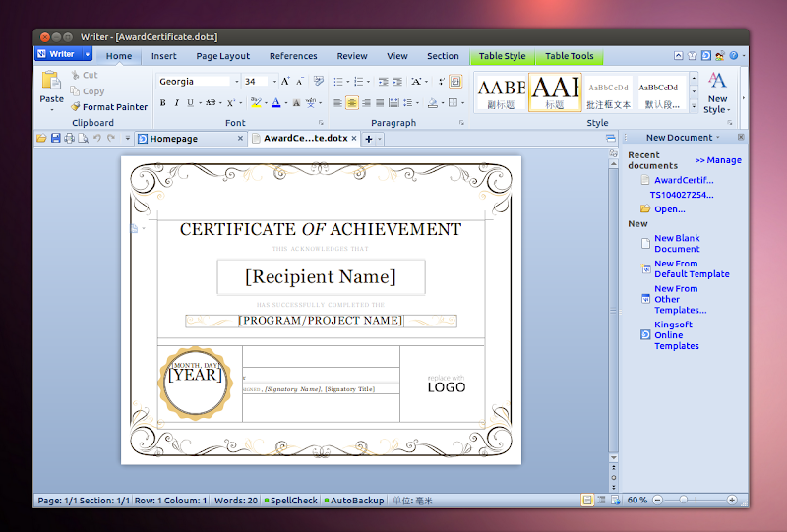Open the Kingsoft Online Templates link

pos(677,334)
